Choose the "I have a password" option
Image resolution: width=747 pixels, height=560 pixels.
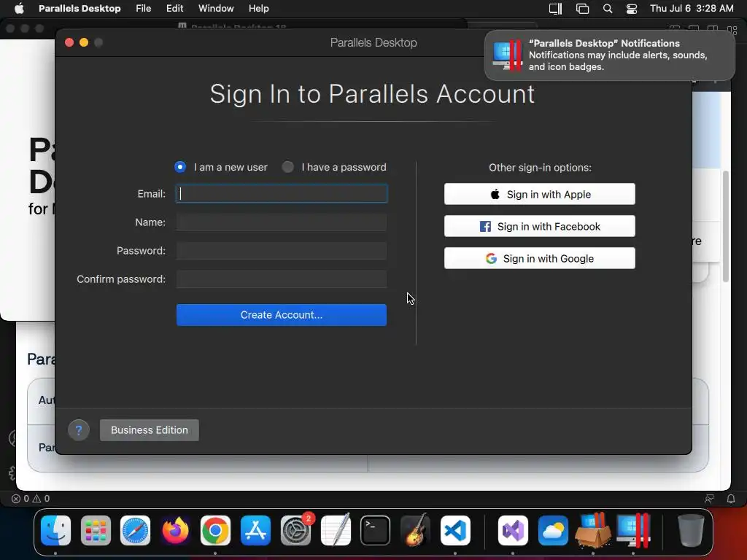[287, 167]
